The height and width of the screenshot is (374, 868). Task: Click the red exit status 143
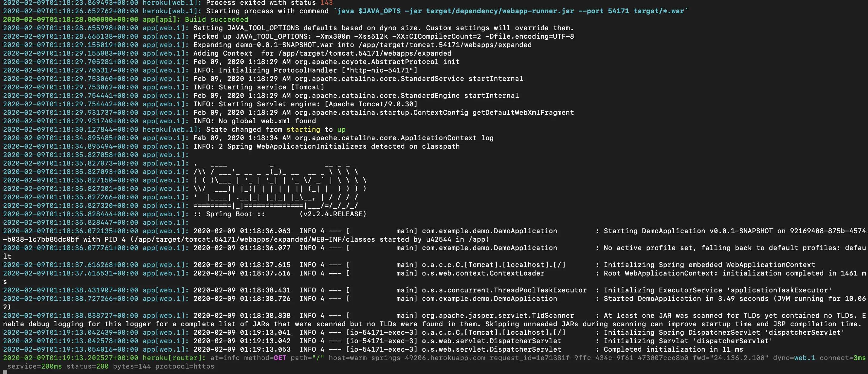326,3
